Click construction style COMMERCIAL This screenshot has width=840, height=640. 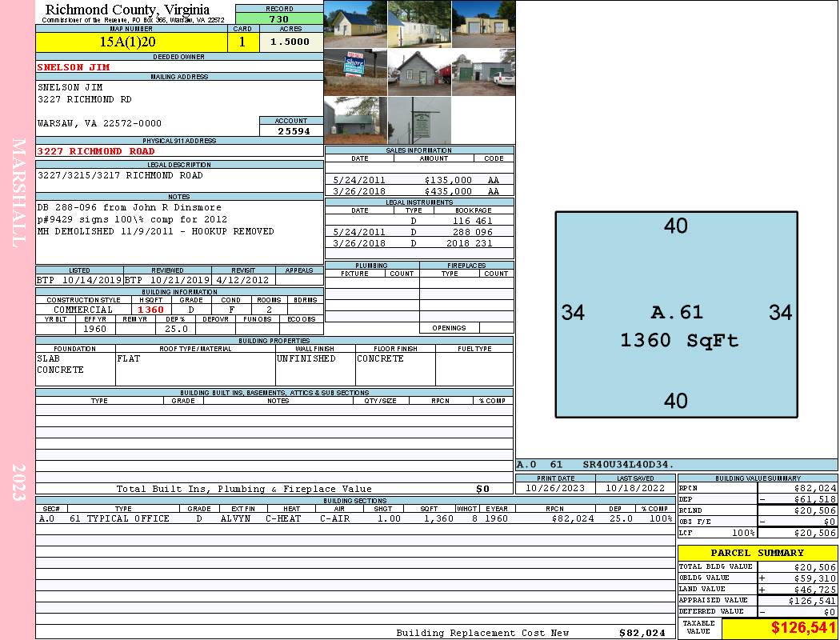coord(83,310)
